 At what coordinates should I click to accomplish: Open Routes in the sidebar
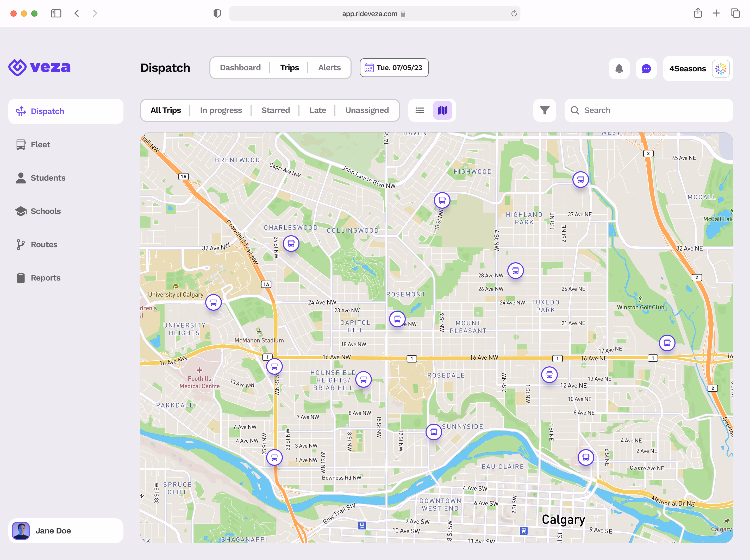66,245
